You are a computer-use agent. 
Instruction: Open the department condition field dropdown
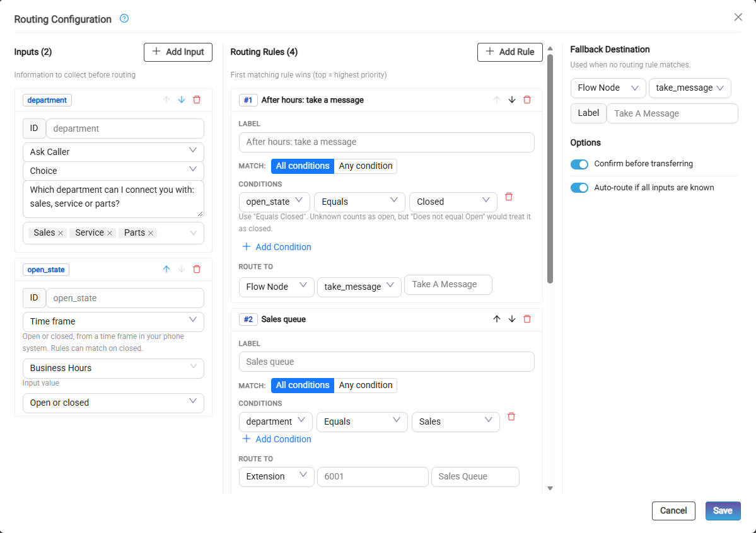pyautogui.click(x=276, y=421)
